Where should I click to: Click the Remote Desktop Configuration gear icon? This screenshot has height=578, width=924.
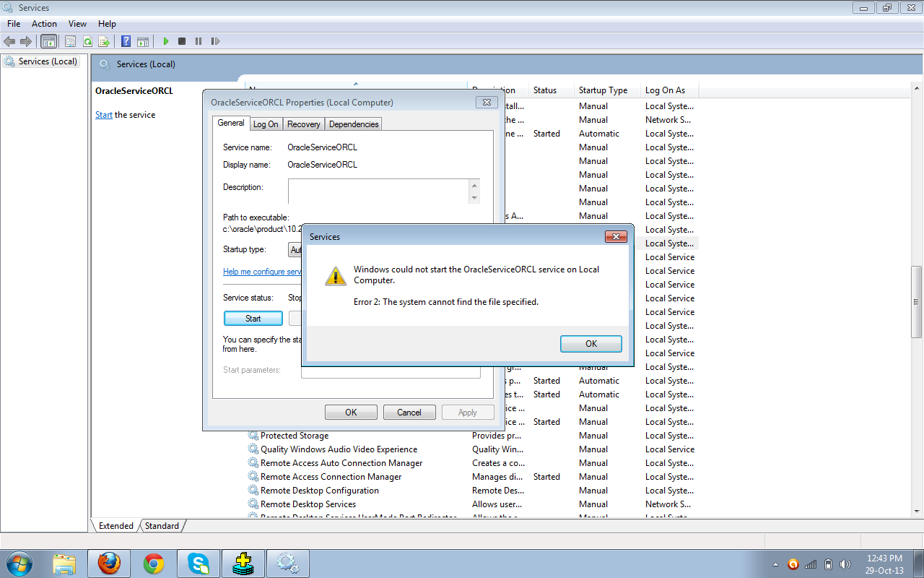253,491
